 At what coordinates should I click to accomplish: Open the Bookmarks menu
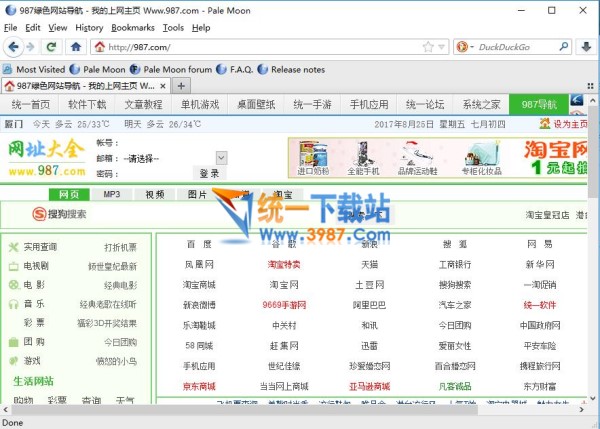click(133, 28)
